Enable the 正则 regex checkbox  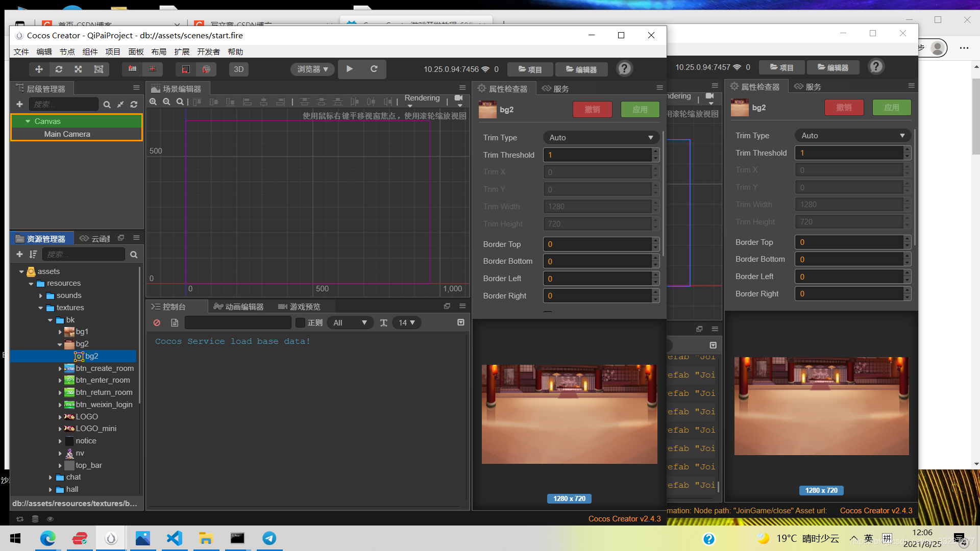[x=301, y=322]
